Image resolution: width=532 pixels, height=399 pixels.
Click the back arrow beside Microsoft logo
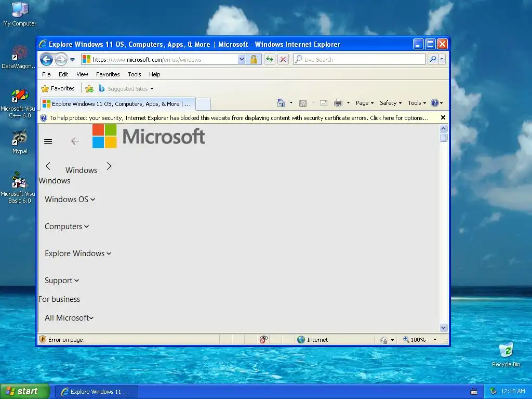click(75, 141)
